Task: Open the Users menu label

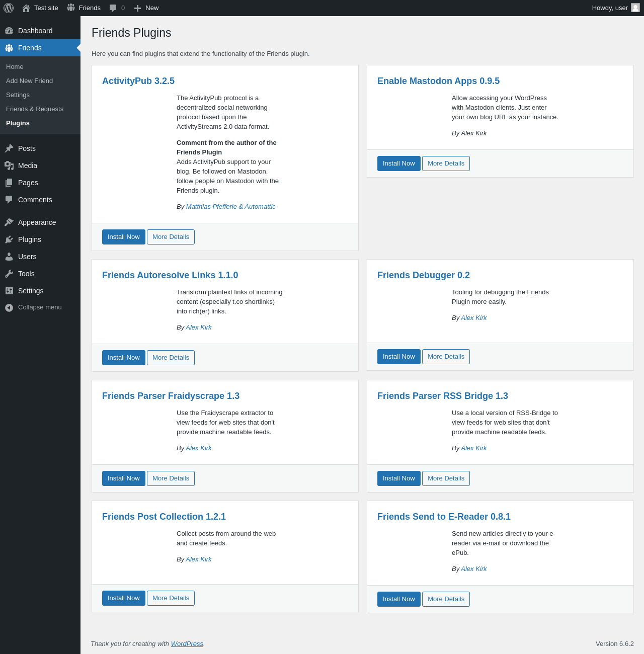Action: point(27,257)
